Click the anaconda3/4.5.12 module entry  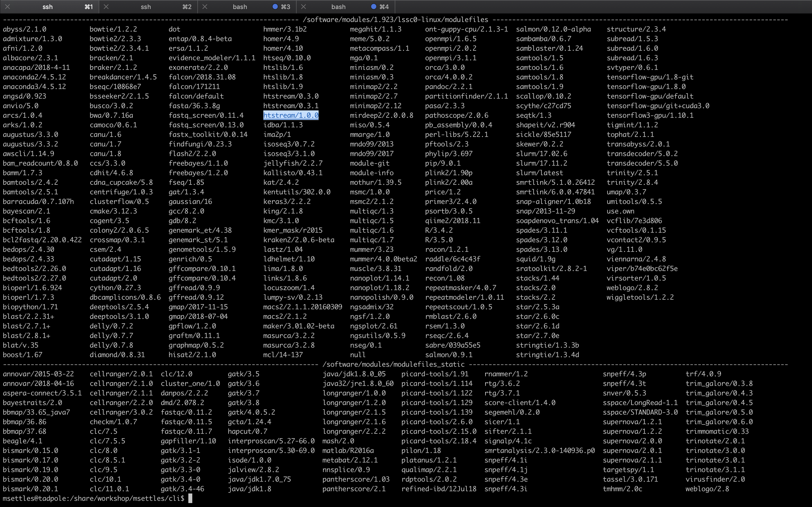(x=34, y=86)
